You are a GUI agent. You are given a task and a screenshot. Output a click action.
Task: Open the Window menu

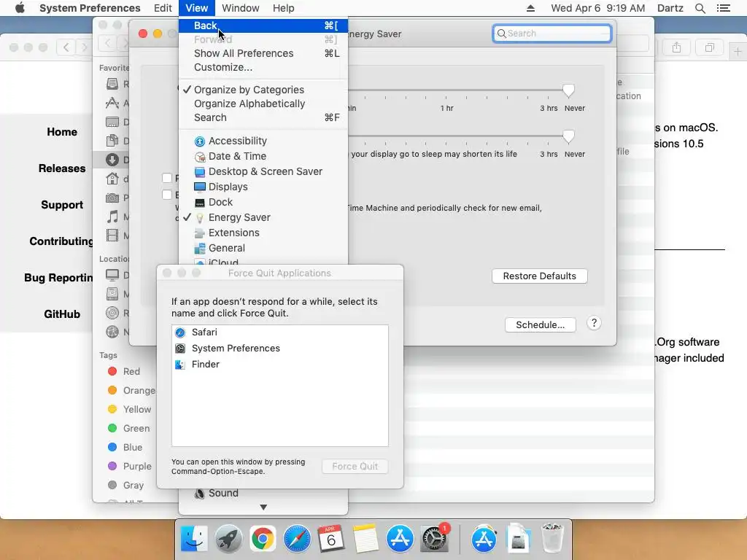(241, 8)
